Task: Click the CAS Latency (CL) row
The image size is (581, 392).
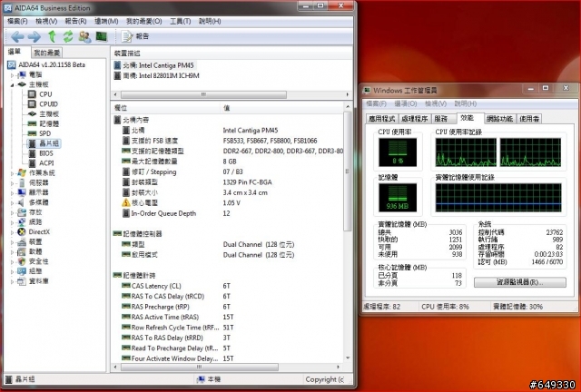Action: (x=228, y=286)
